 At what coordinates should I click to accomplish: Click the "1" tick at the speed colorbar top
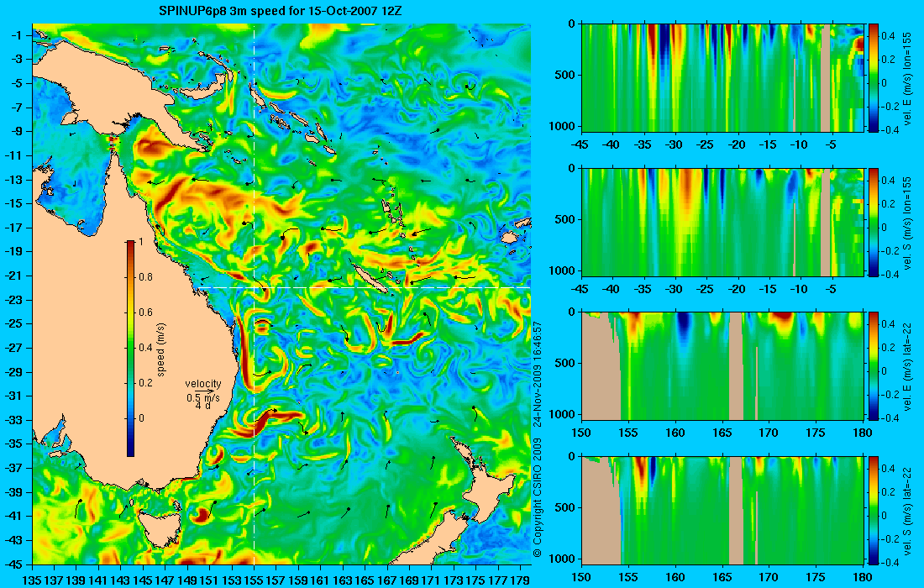coord(141,242)
